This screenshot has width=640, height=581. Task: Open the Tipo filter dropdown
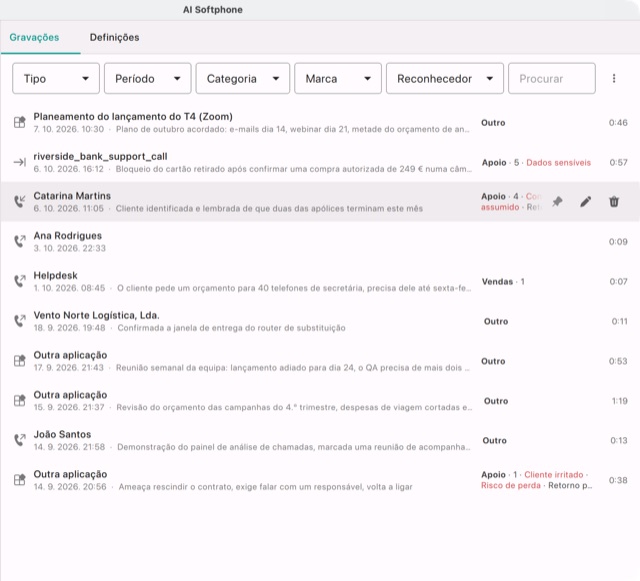click(x=56, y=78)
